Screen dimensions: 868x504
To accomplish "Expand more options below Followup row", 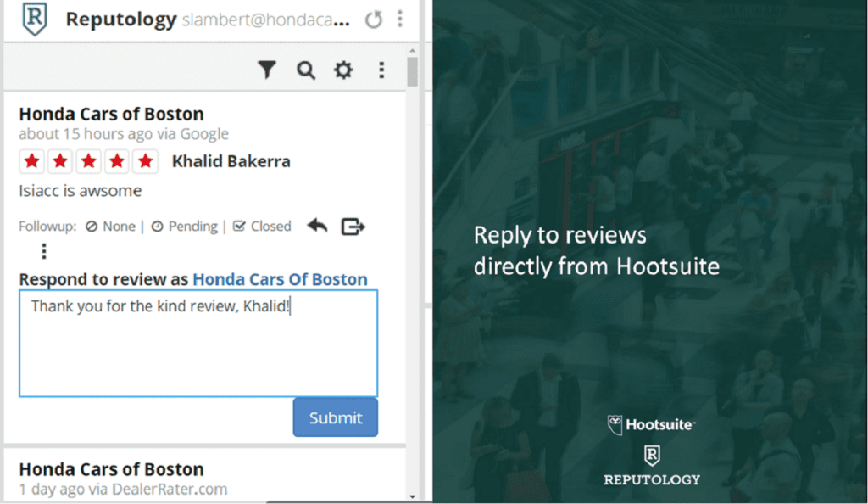I will (44, 252).
